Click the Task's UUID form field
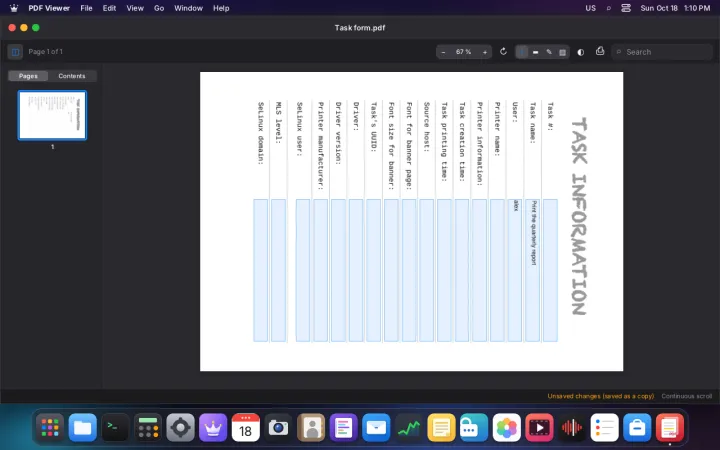 pos(374,270)
